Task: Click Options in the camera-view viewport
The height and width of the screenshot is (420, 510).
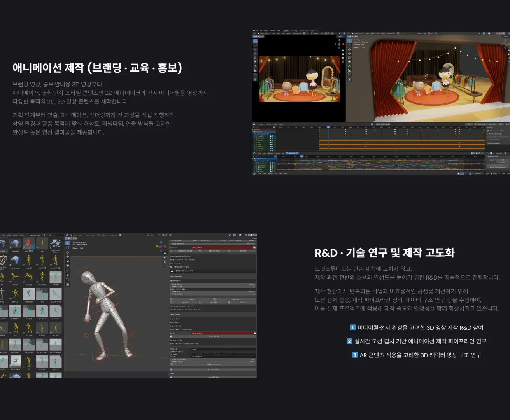Action: coord(341,37)
